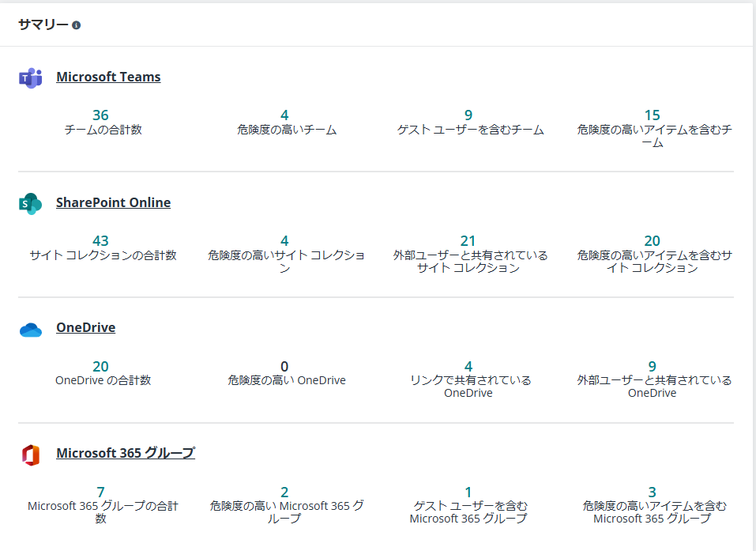The height and width of the screenshot is (551, 756).
Task: Select the 9 externally shared OneDrive count
Action: 652,367
